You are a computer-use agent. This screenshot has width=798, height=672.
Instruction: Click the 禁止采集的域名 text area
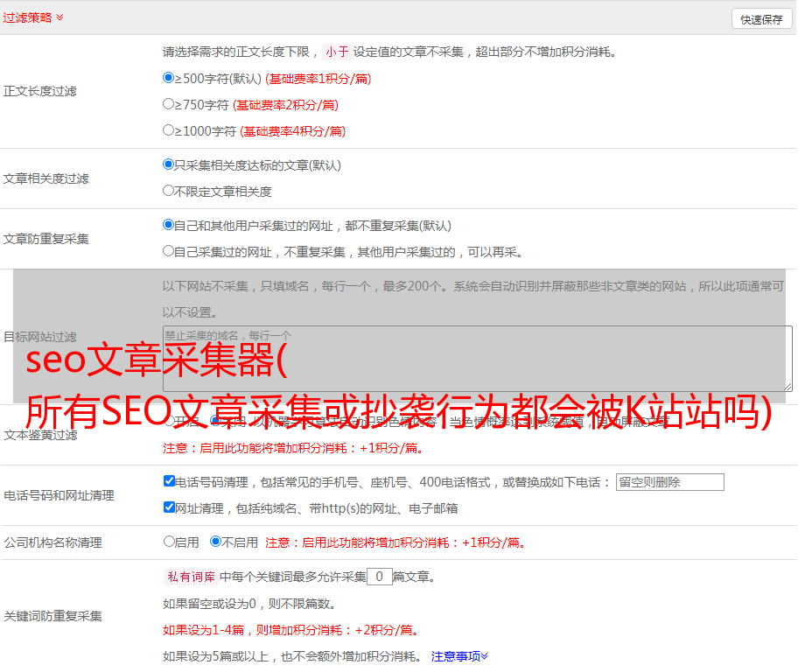click(x=477, y=358)
